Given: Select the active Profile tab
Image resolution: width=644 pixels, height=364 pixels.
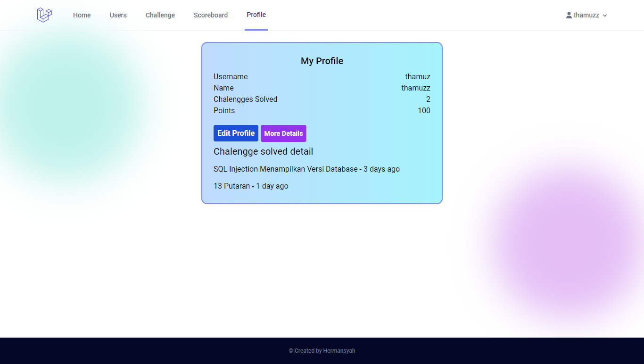Looking at the screenshot, I should [x=256, y=14].
